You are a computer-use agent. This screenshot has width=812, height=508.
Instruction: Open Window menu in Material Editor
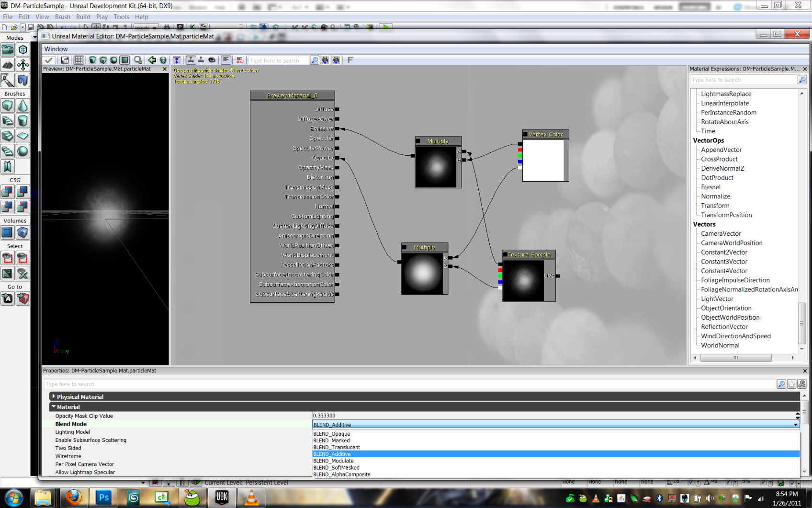(56, 49)
